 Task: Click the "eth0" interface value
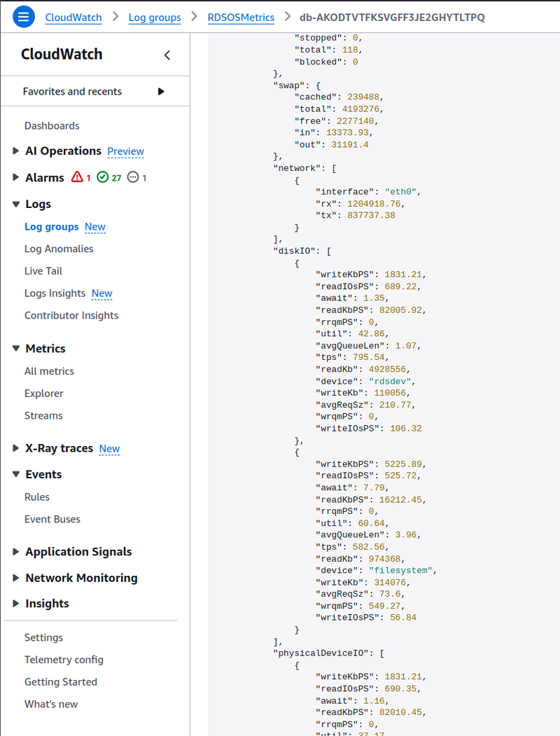click(400, 192)
